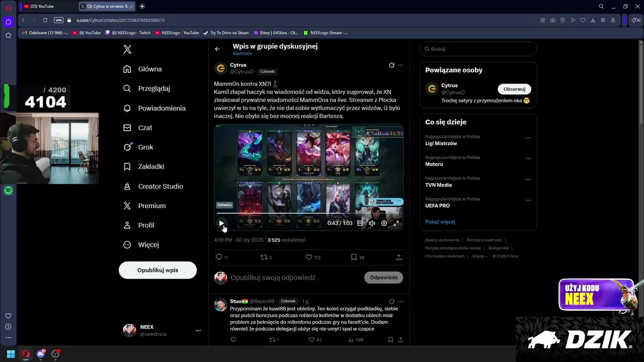Click the X logo home icon
The width and height of the screenshot is (644, 362).
click(127, 49)
